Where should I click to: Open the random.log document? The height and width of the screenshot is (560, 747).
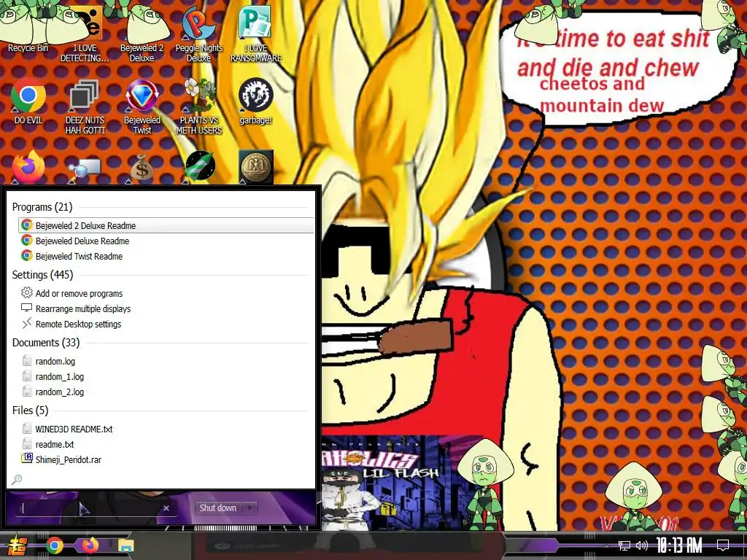click(x=166, y=361)
